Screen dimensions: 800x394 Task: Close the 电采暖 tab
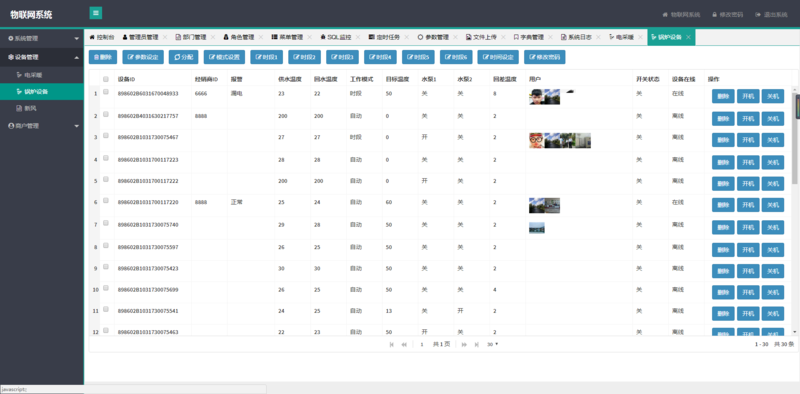tap(640, 37)
